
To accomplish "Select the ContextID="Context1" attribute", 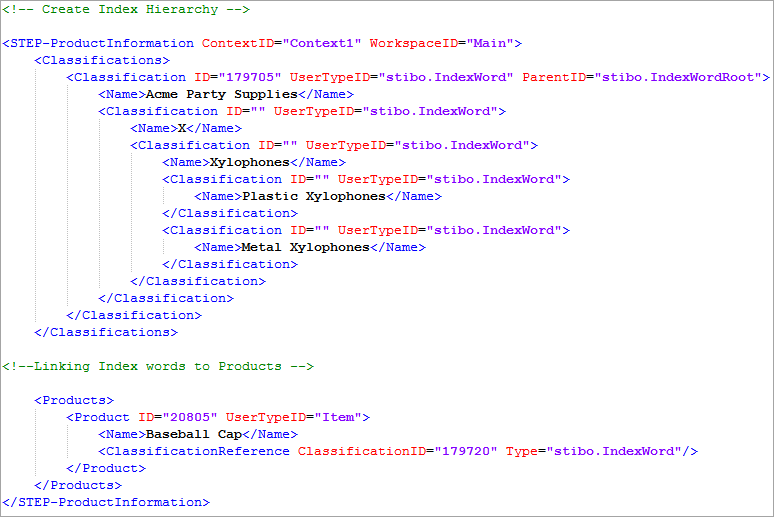I will [x=281, y=43].
